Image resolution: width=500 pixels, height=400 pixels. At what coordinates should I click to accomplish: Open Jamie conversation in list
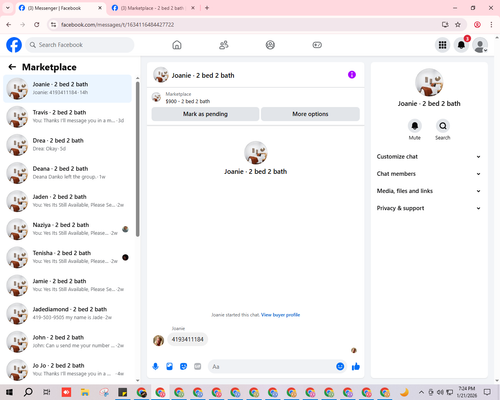click(x=67, y=285)
